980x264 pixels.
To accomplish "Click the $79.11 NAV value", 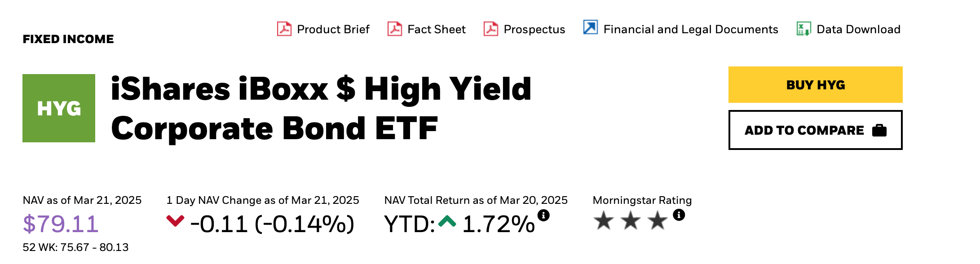I will point(61,224).
